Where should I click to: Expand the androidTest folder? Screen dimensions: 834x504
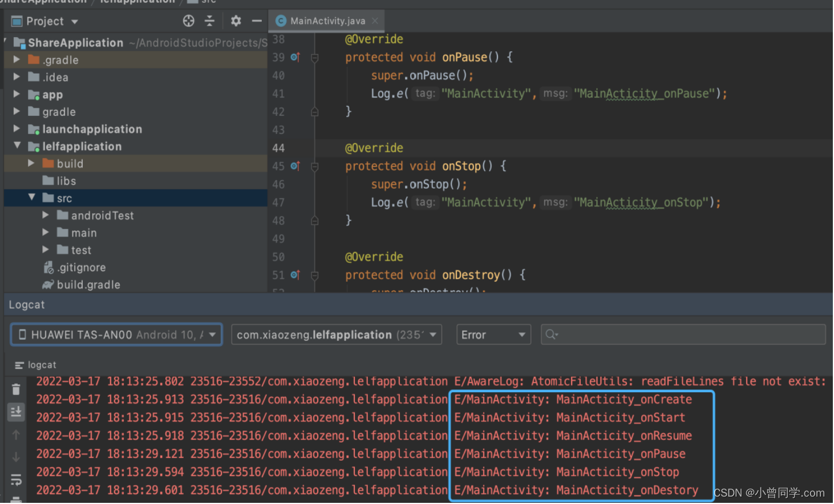45,215
